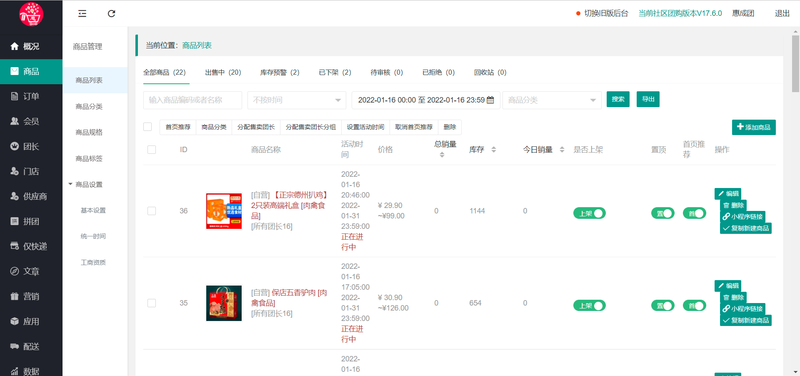Click the app logo in the sidebar

31,14
